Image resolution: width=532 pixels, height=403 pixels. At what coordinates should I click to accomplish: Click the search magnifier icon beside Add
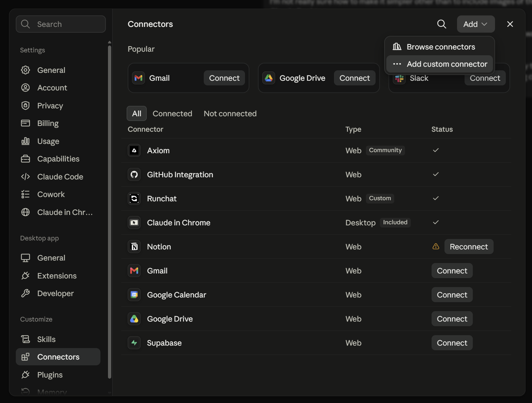(x=442, y=24)
